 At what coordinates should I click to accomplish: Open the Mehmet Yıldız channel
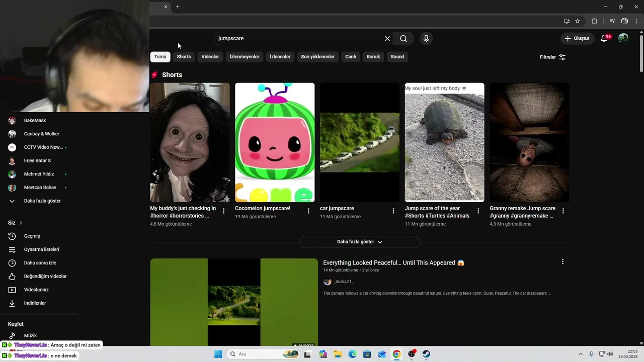(39, 174)
